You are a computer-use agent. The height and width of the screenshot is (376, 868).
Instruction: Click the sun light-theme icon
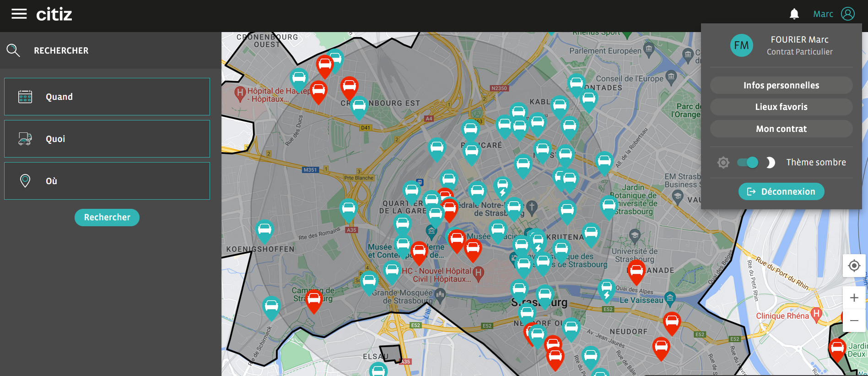pos(723,163)
